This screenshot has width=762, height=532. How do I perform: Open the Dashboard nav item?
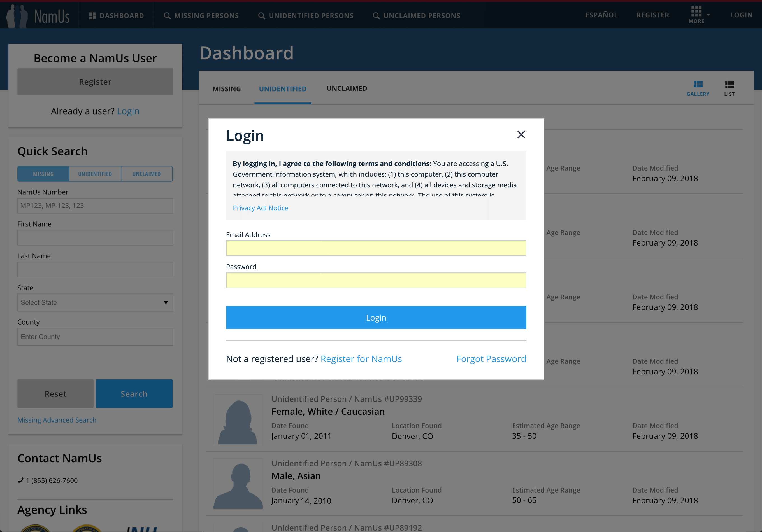[x=117, y=16]
